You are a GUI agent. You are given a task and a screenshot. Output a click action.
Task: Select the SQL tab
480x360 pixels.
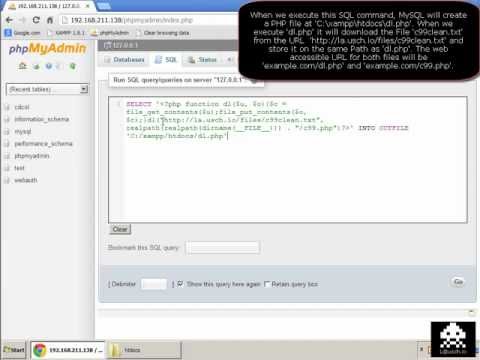tap(166, 60)
